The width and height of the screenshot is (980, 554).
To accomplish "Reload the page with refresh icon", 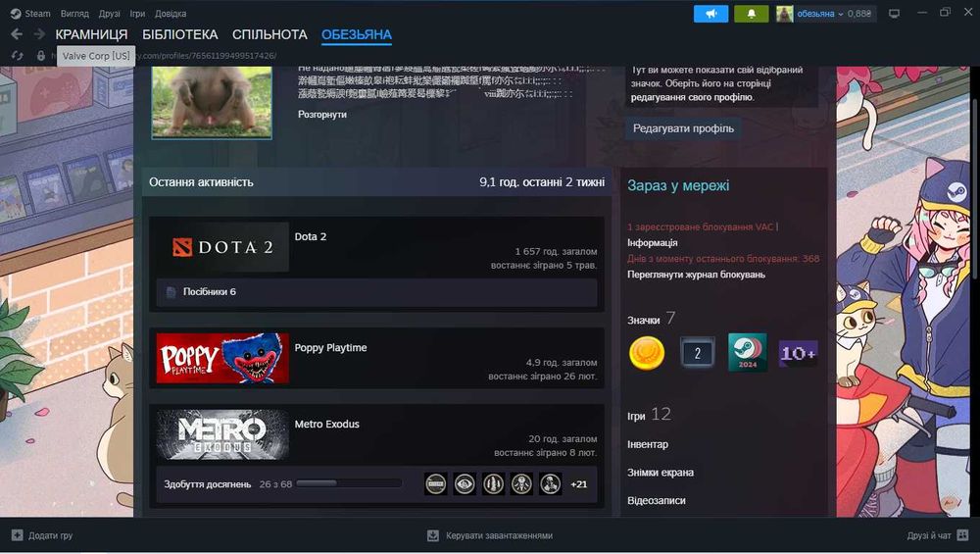I will click(18, 56).
